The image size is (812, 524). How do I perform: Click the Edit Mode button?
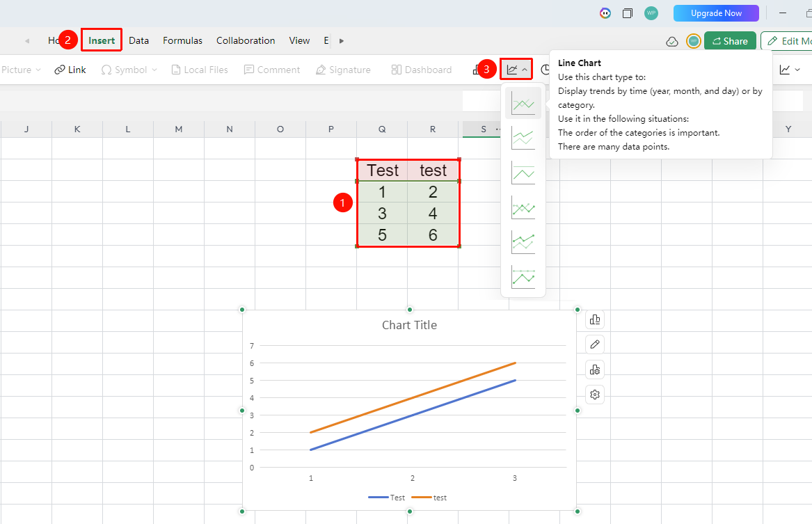(x=786, y=41)
